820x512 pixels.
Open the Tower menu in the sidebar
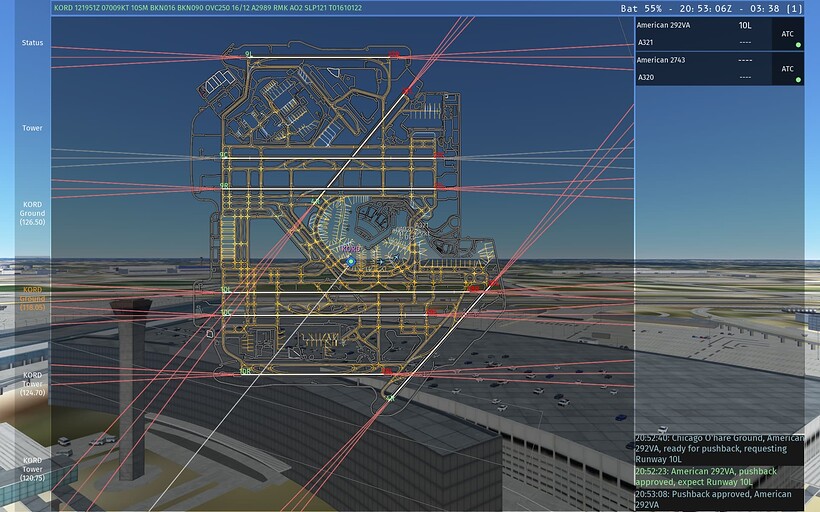(32, 128)
